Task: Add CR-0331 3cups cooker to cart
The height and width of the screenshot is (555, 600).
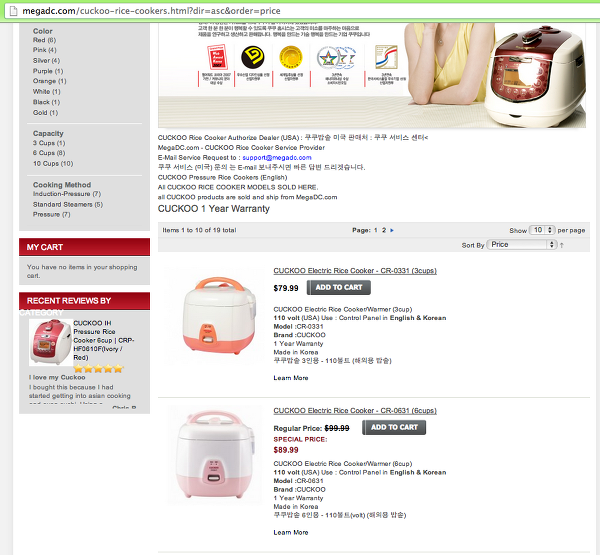Action: pos(339,287)
